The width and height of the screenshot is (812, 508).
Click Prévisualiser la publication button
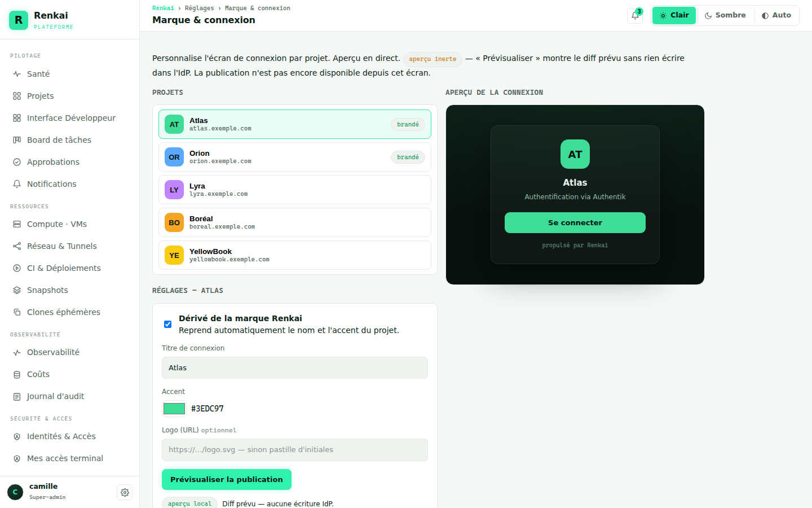click(227, 479)
